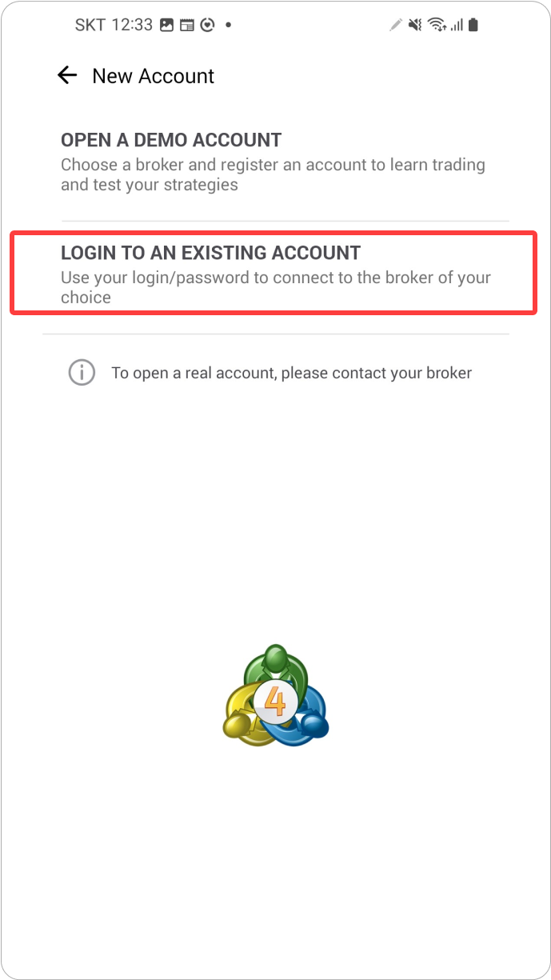The width and height of the screenshot is (551, 980).
Task: Click the cellular signal bars icon
Action: click(457, 26)
